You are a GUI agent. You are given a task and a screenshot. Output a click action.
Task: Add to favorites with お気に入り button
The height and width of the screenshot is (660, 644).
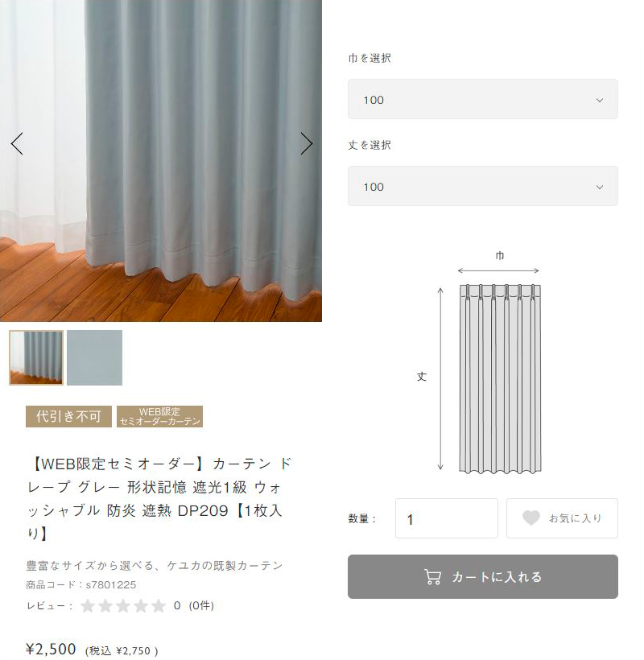click(563, 518)
